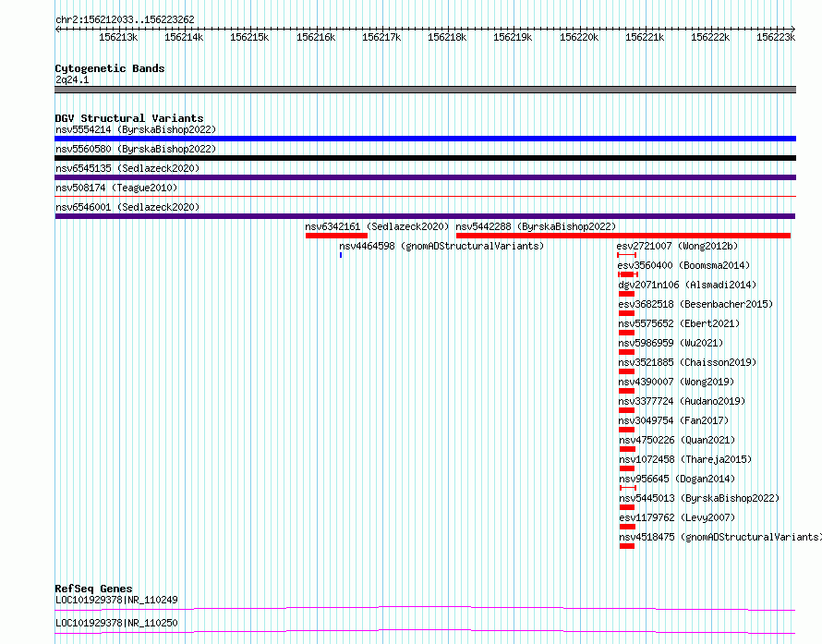Click ruler position 156223k

pyautogui.click(x=776, y=37)
